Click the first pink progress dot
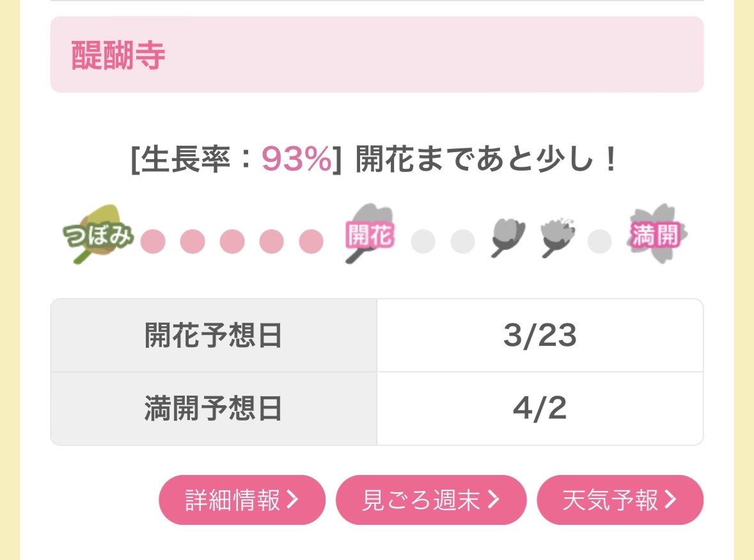 click(153, 242)
